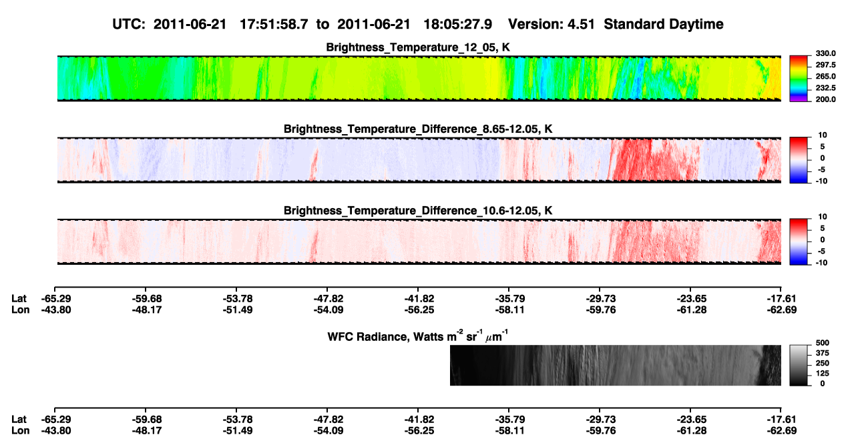Click latitude -17.61 on the bottom axis

click(x=781, y=419)
